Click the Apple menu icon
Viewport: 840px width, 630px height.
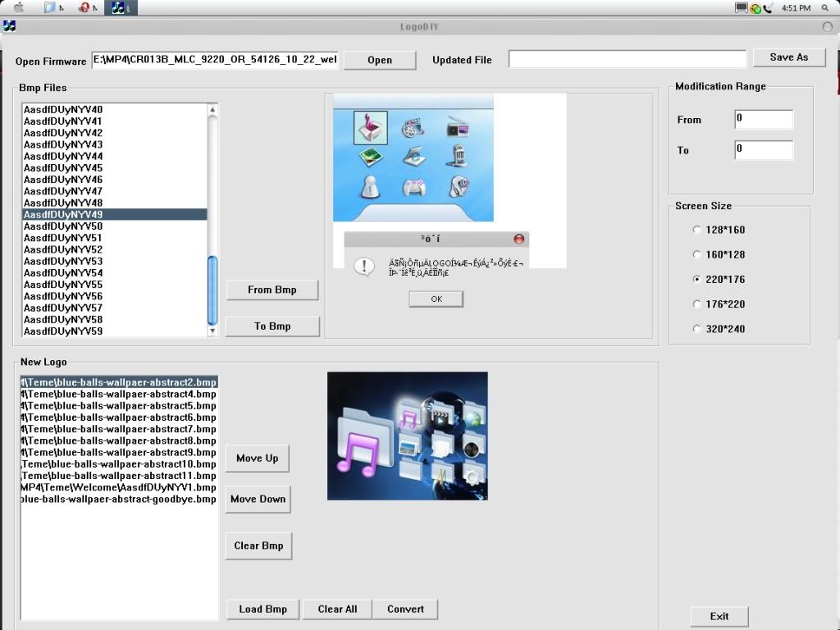coord(18,7)
